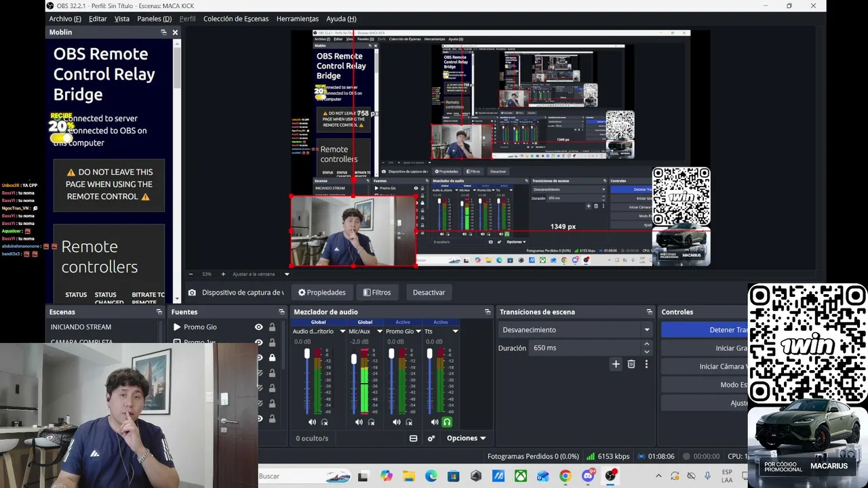This screenshot has height=488, width=868.
Task: Open the Archivo menu
Action: pos(65,19)
